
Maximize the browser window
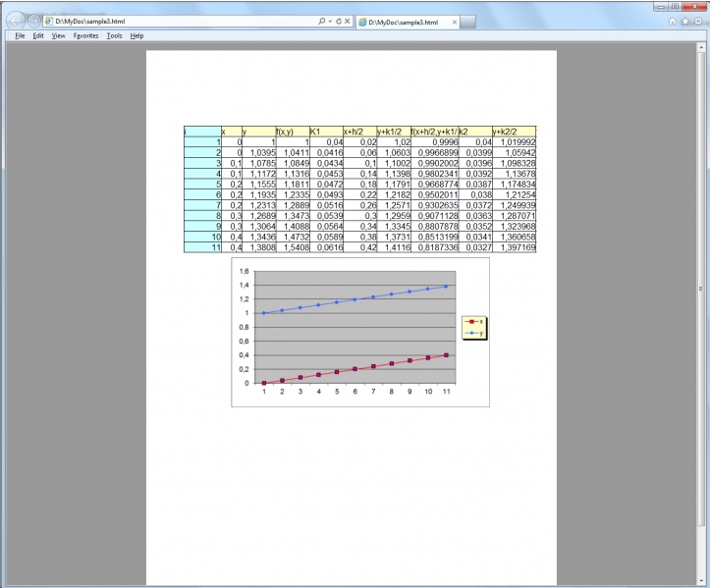coord(675,6)
